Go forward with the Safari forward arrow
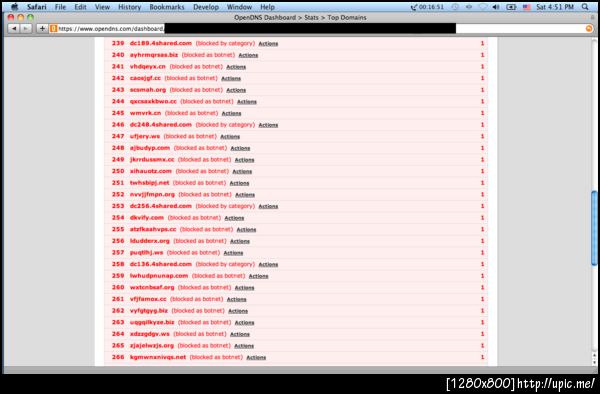Screen dimensions: 600x394 25,28
